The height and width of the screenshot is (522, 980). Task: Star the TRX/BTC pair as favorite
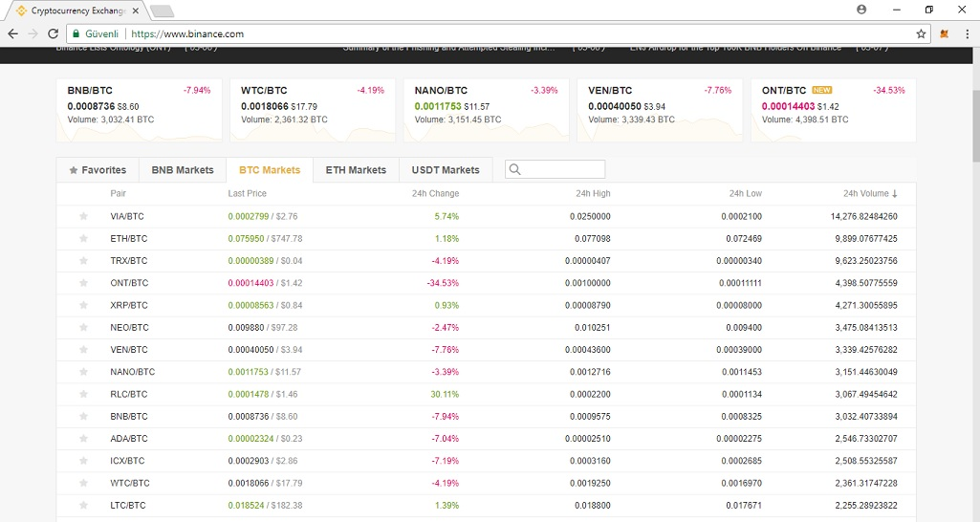(x=83, y=261)
